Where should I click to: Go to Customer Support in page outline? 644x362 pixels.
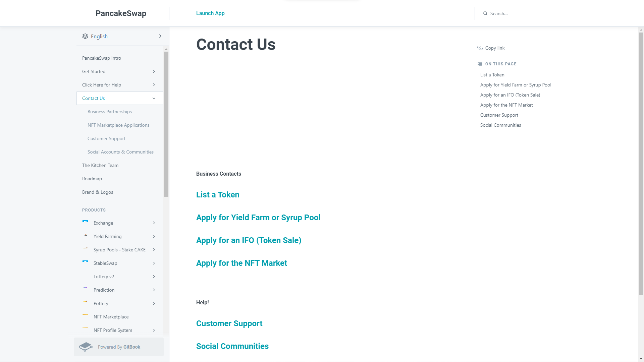click(x=499, y=115)
